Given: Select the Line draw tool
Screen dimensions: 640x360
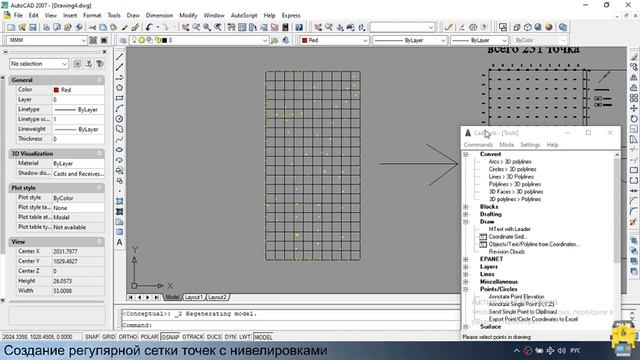Looking at the screenshot, I should tap(119, 57).
